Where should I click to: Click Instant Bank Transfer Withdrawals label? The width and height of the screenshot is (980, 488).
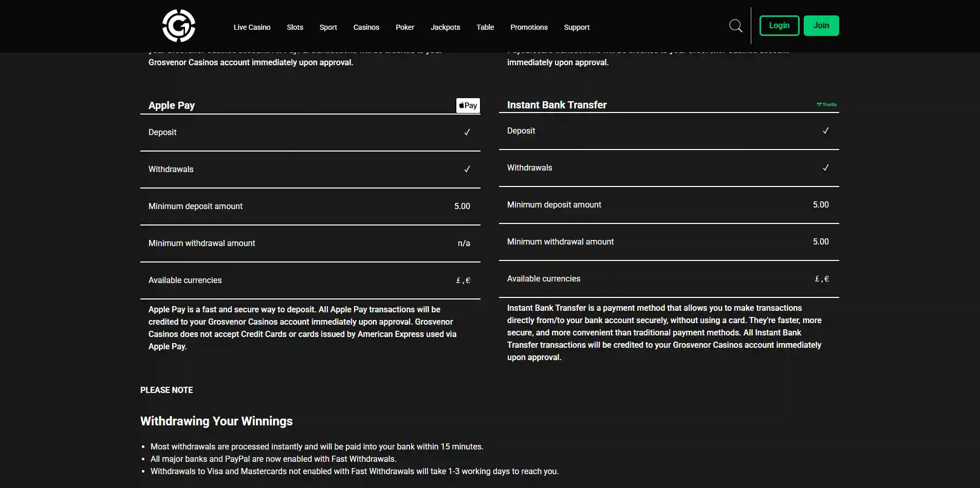[x=530, y=167]
